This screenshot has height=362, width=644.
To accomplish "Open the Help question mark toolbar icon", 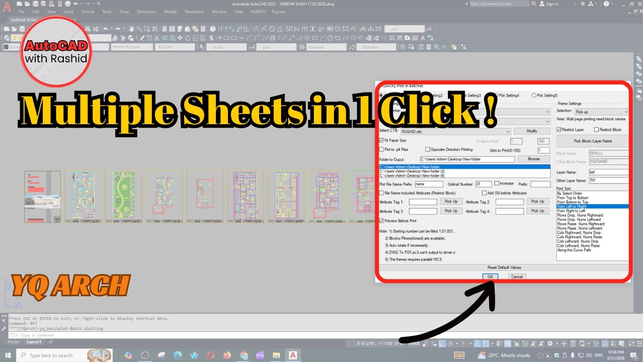I will pos(213,29).
